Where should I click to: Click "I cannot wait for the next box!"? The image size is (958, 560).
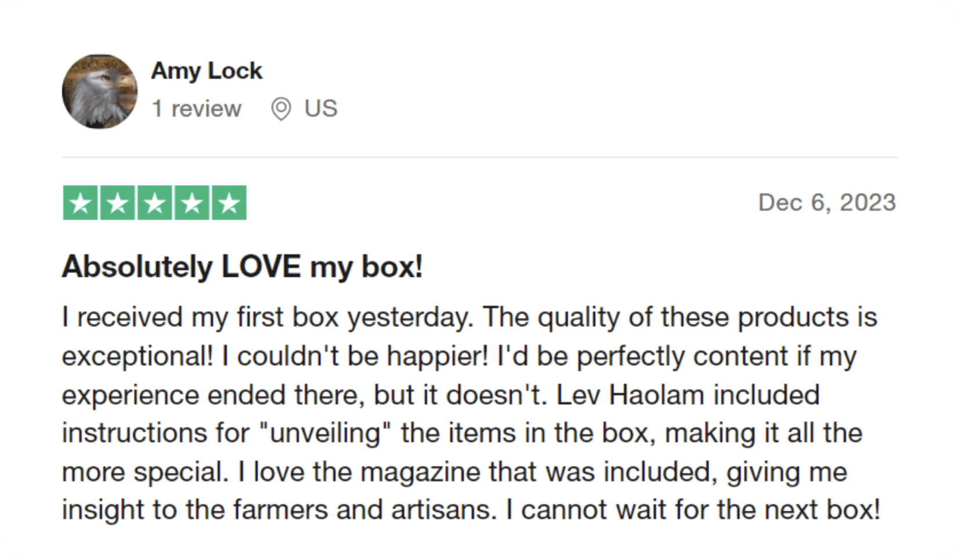693,510
